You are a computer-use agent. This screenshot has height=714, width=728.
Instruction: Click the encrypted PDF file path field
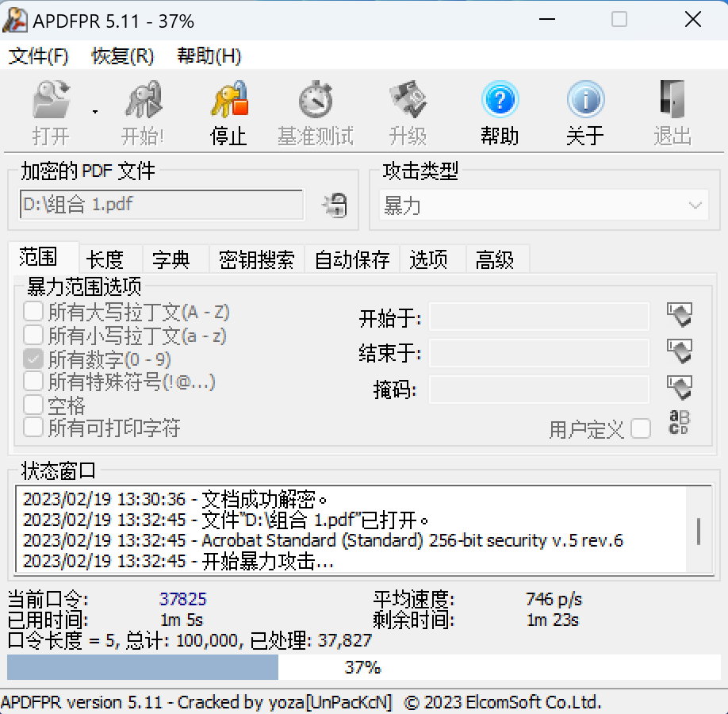(162, 205)
